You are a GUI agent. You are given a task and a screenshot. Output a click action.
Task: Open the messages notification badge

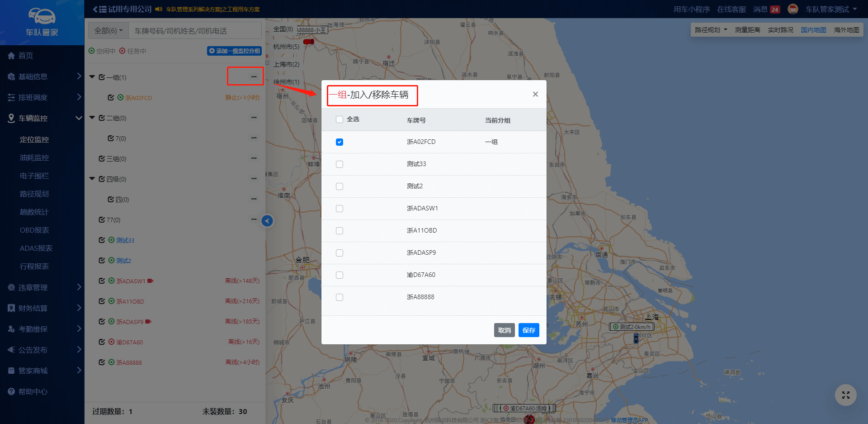pyautogui.click(x=775, y=10)
